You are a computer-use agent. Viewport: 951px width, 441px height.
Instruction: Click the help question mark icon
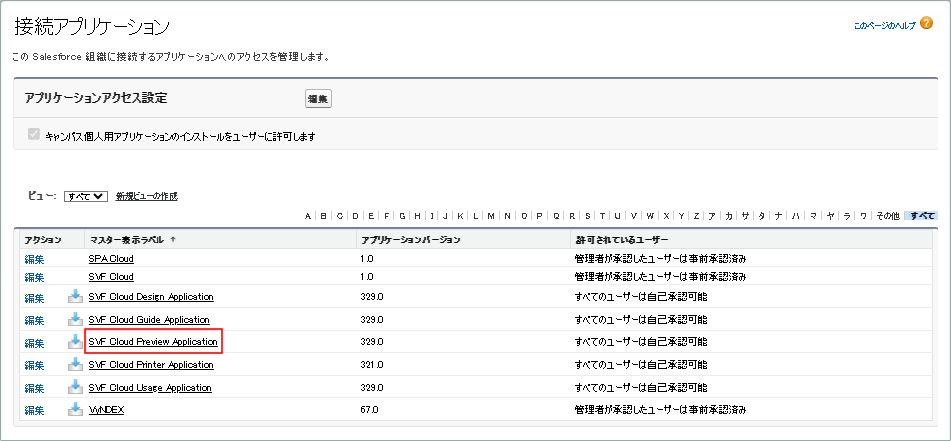(926, 23)
